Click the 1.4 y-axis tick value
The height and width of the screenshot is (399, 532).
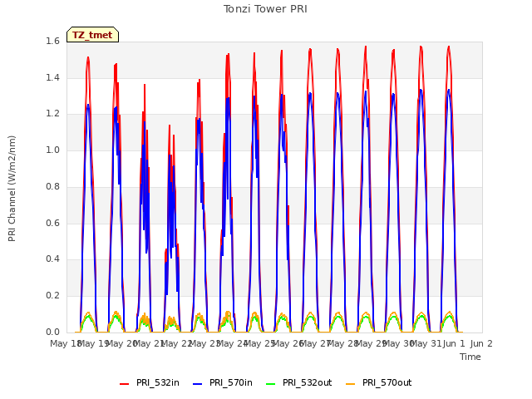point(52,77)
